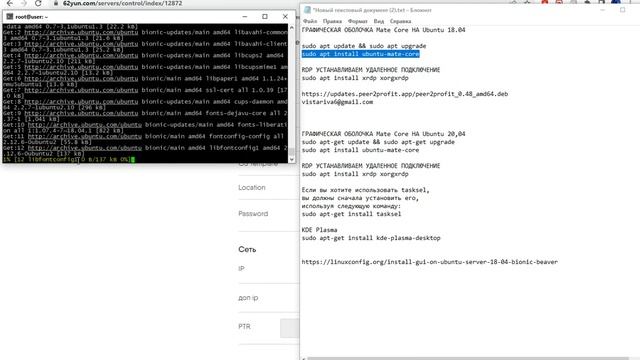Click the line 'sudo apt-get install tasksel'

tap(351, 214)
